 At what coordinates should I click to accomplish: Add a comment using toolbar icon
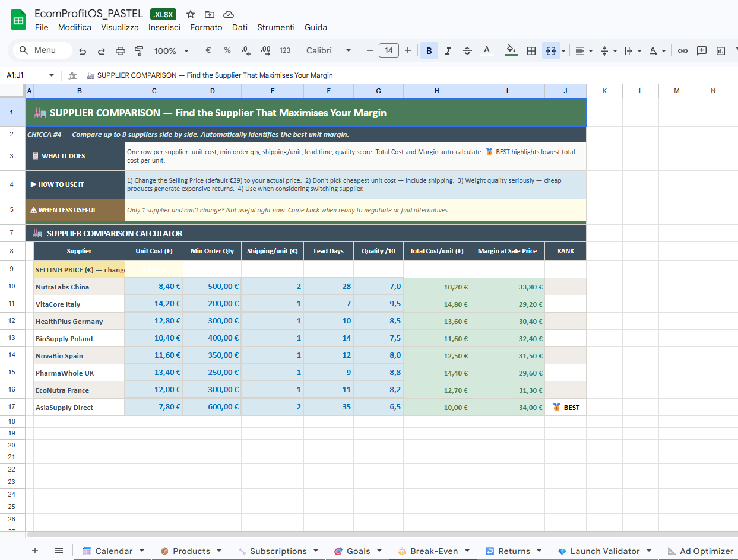(702, 51)
